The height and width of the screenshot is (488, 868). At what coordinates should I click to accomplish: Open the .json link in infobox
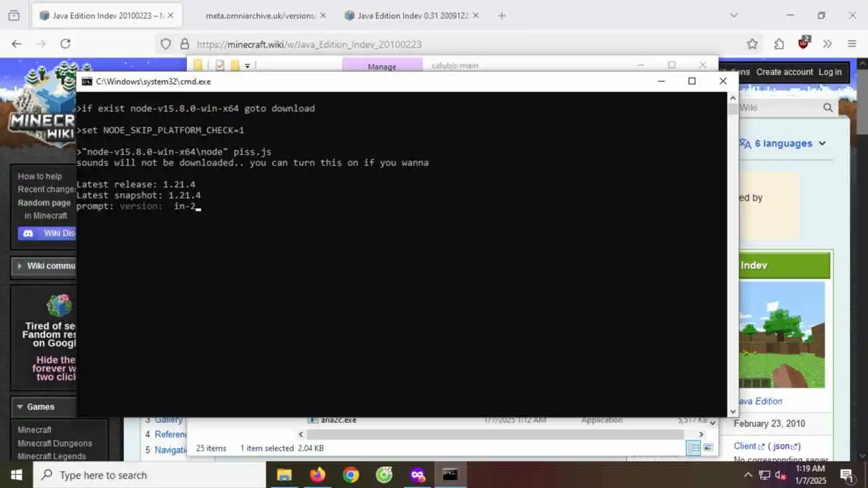[784, 446]
